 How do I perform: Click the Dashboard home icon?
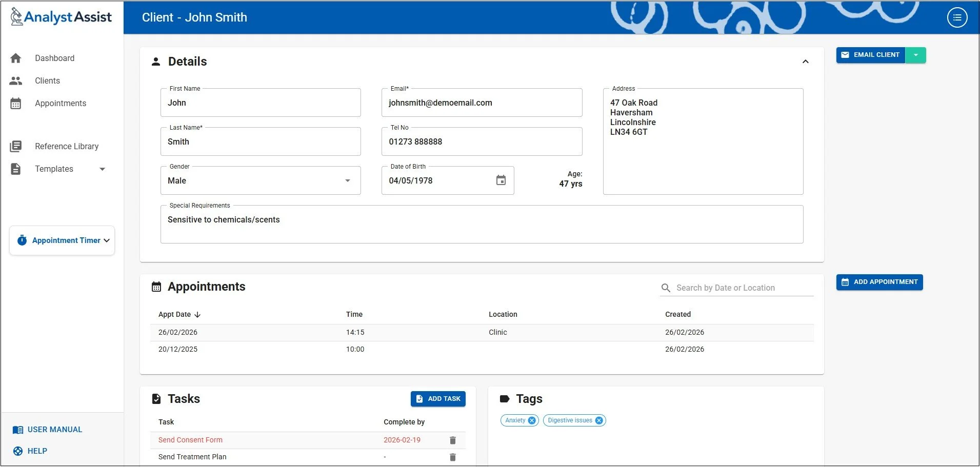pyautogui.click(x=16, y=58)
